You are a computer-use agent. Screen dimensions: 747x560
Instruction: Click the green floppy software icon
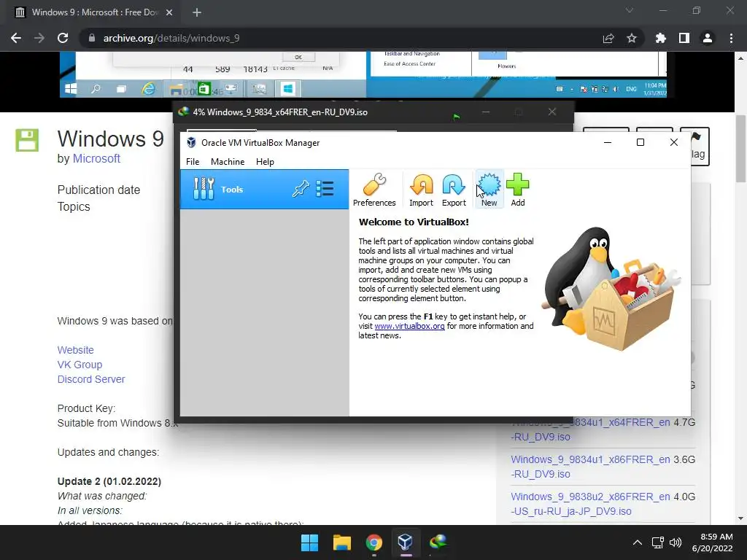27,140
